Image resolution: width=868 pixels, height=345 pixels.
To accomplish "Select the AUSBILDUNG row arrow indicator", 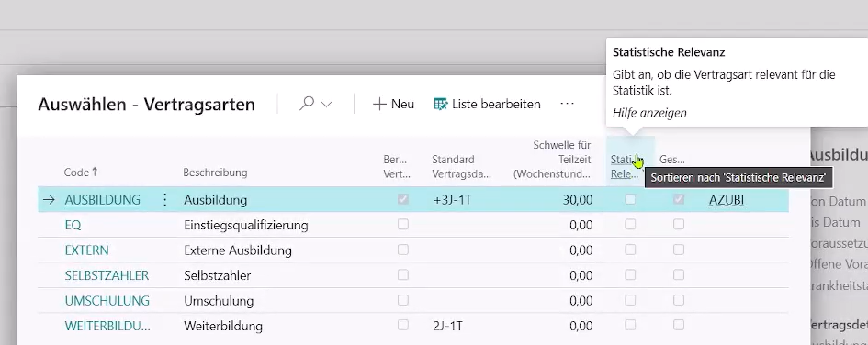I will [49, 200].
